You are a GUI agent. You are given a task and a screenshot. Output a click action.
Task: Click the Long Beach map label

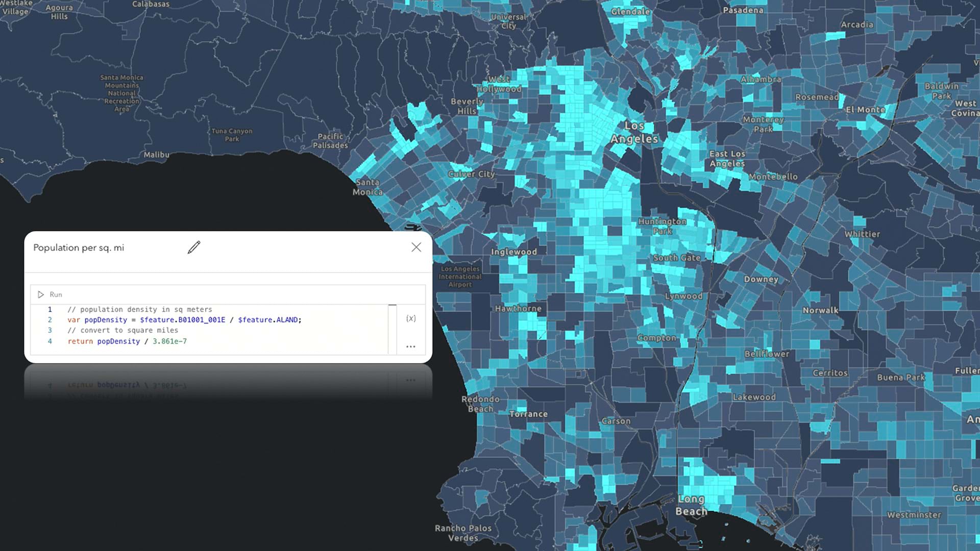(x=691, y=505)
